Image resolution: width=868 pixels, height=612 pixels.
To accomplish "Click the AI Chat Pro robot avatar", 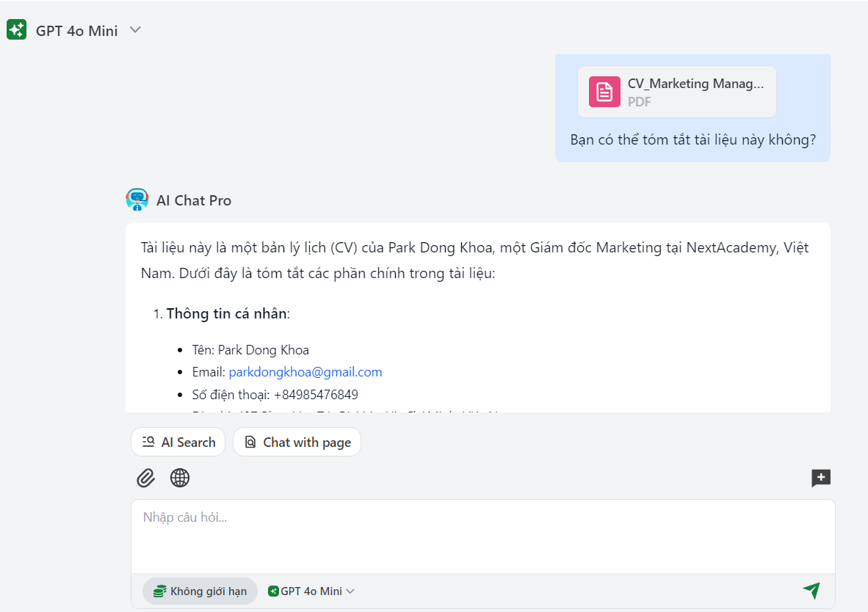I will pos(137,200).
